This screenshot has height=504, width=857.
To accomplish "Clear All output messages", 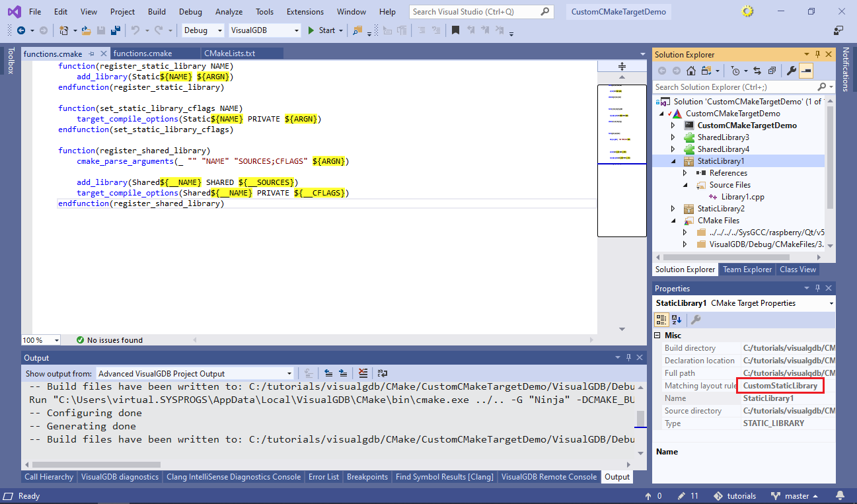I will (363, 373).
